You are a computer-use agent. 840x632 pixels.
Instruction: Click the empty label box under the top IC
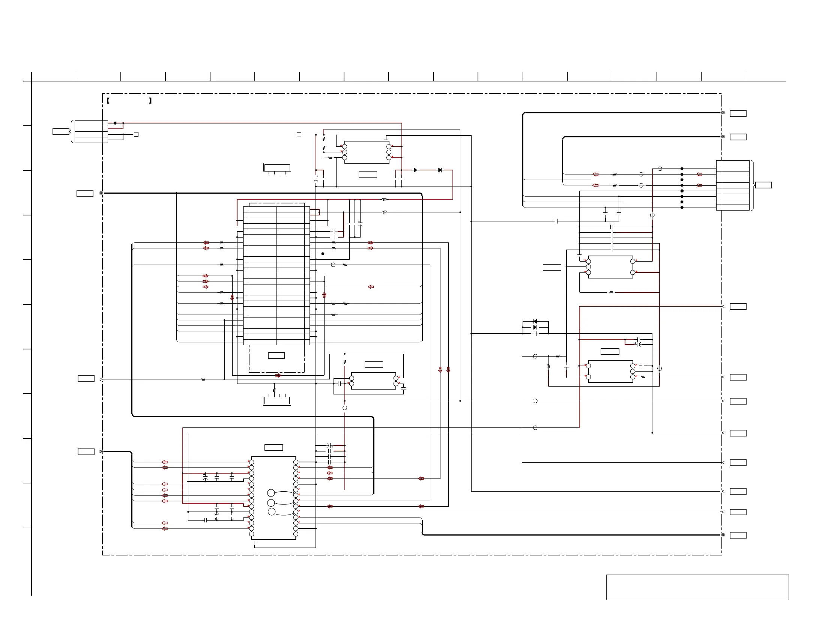[368, 175]
